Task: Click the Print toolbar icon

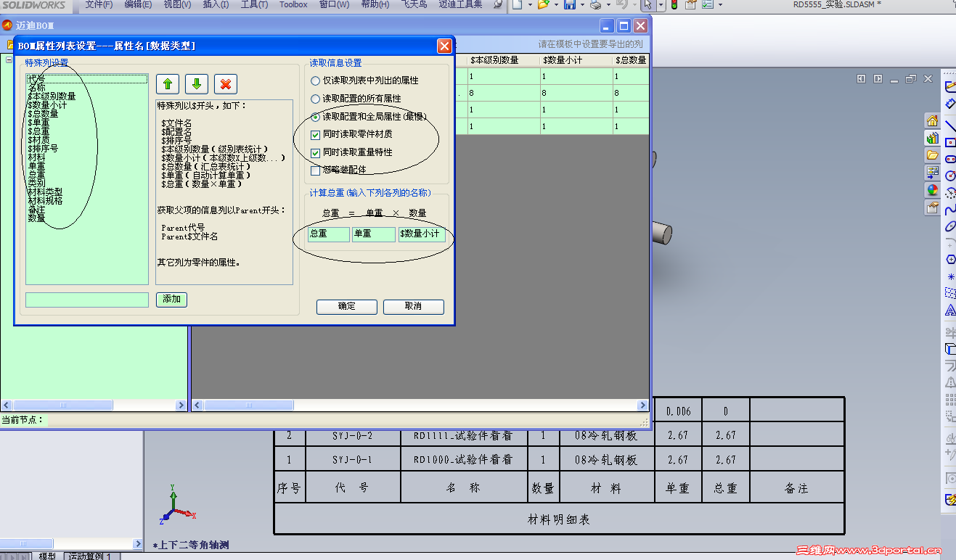Action: point(595,5)
